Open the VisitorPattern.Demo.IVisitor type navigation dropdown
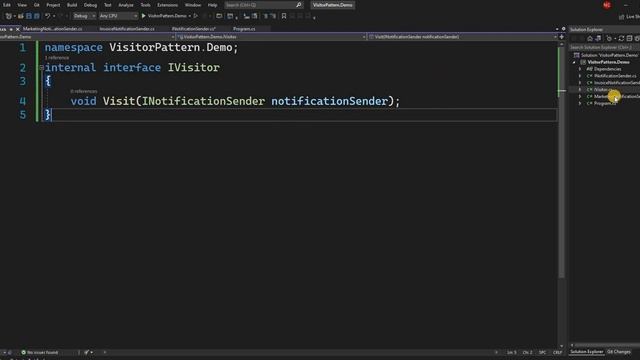Image resolution: width=640 pixels, height=360 pixels. pos(271,37)
